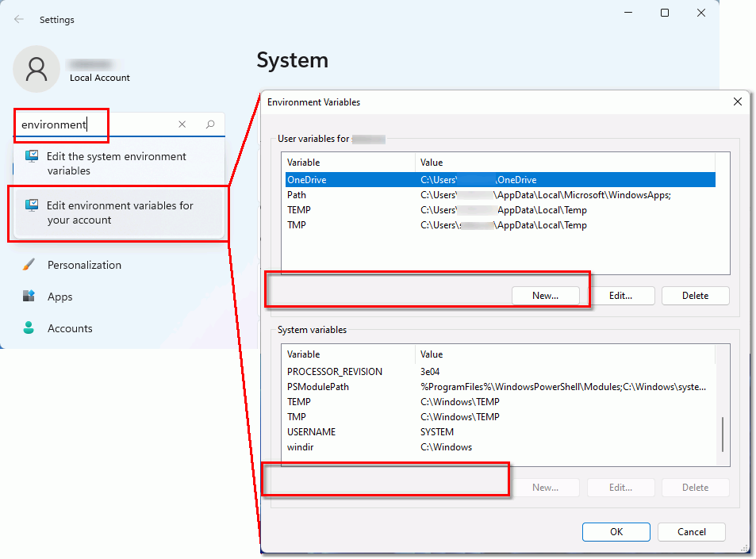Click the Value column header in User variables
The width and height of the screenshot is (756, 559).
click(x=565, y=163)
